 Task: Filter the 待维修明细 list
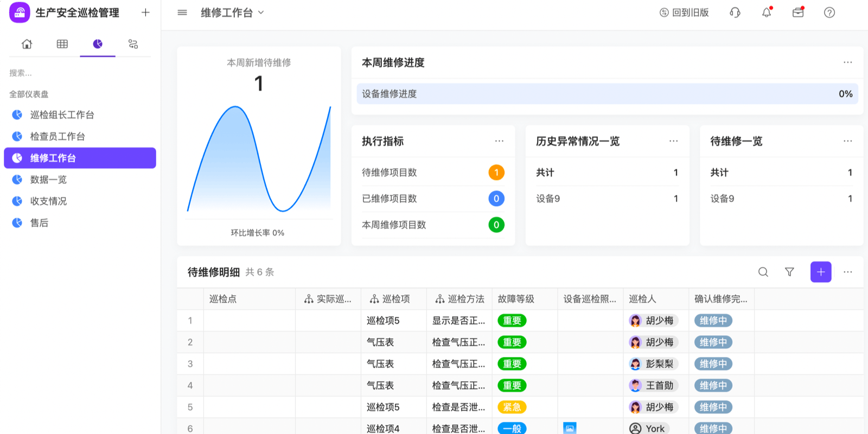coord(789,272)
